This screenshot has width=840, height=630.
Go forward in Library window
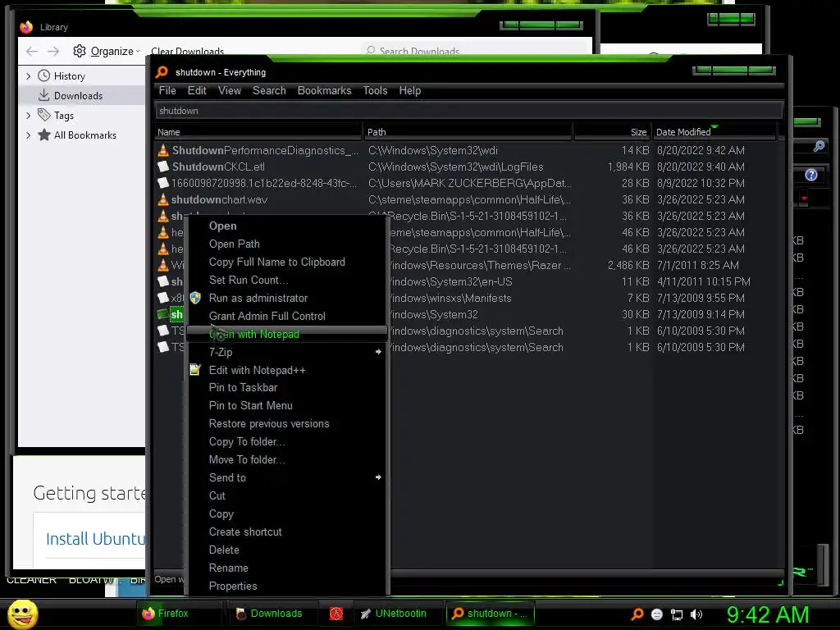pos(53,51)
